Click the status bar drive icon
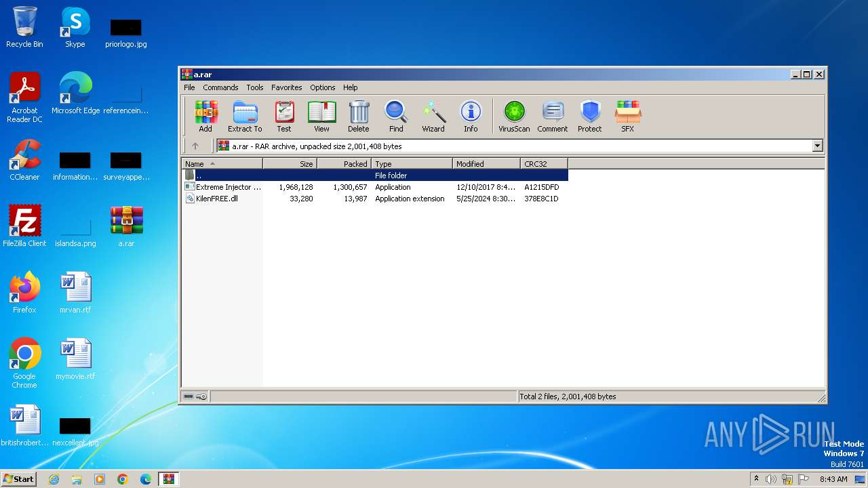 pyautogui.click(x=189, y=396)
